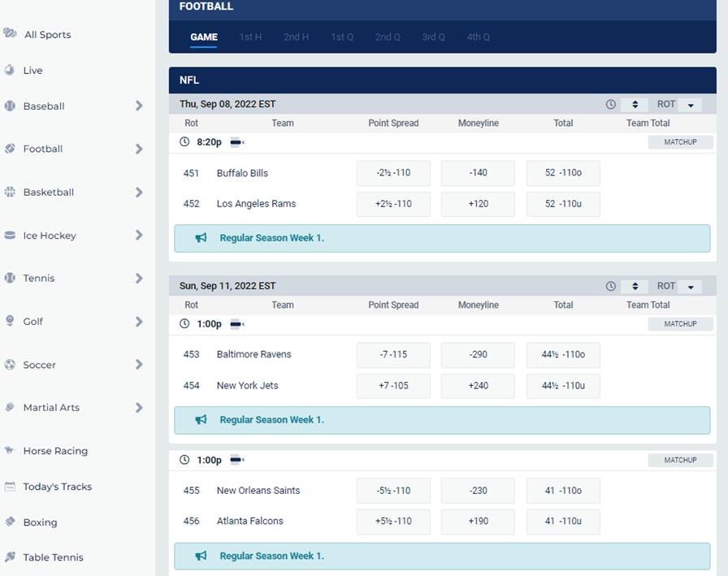The image size is (728, 576).
Task: Expand the Ice Hockey menu chevron
Action: click(x=139, y=235)
